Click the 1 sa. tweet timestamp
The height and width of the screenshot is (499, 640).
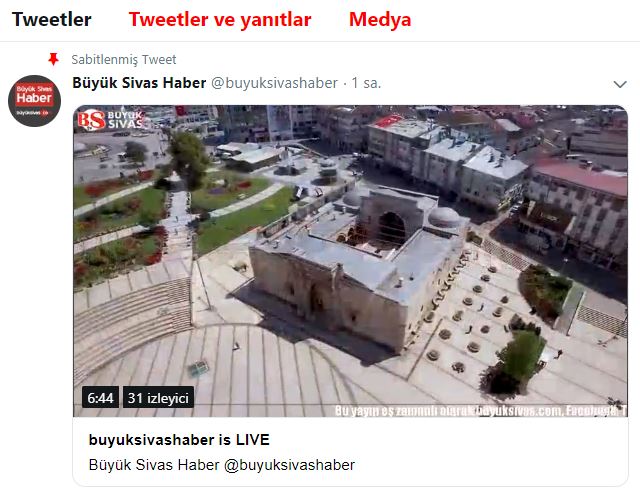click(366, 83)
